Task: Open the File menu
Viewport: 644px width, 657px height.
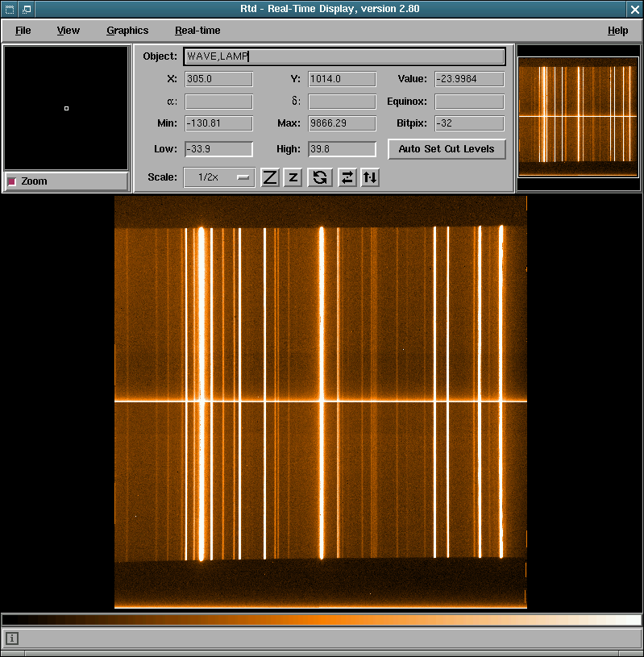Action: 23,31
